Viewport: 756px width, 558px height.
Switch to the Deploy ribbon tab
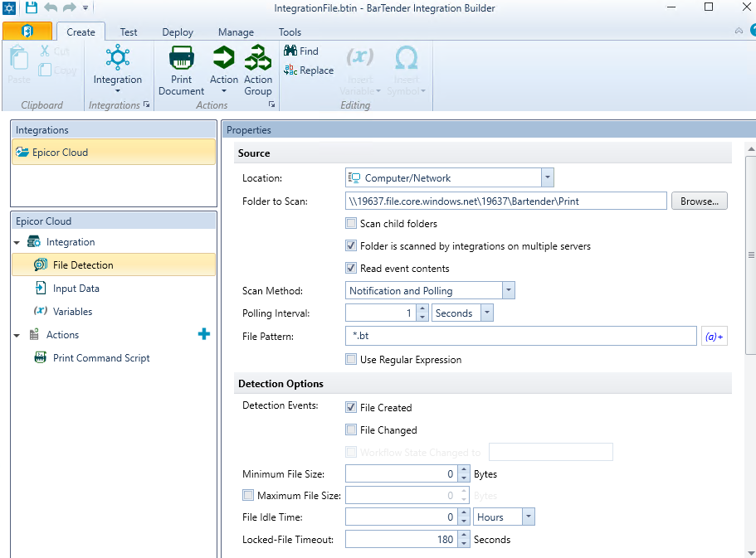178,32
